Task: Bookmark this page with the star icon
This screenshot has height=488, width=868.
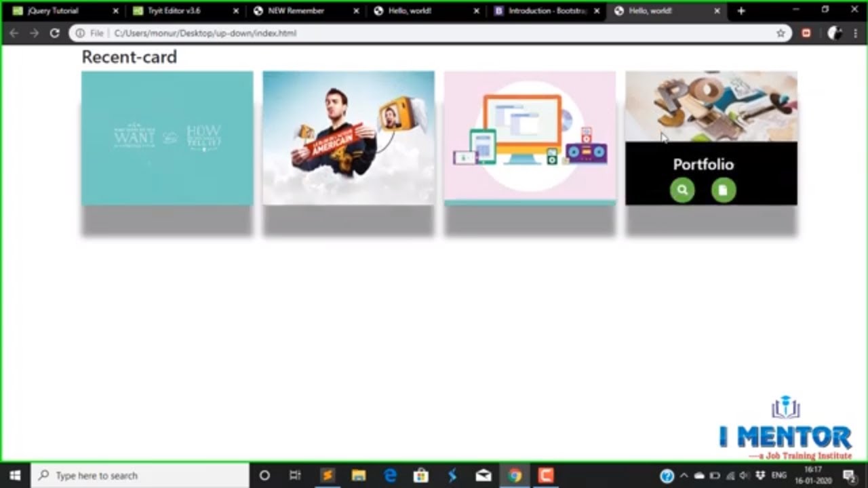Action: (781, 33)
